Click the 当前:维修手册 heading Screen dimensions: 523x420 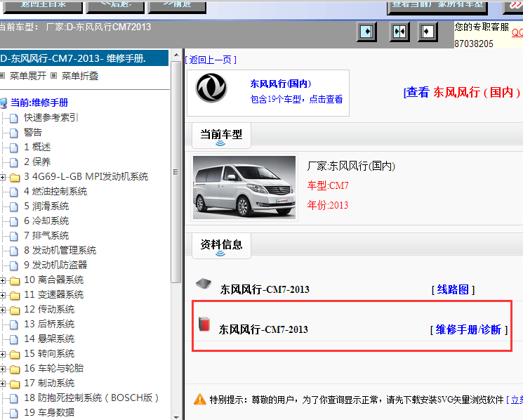point(39,103)
